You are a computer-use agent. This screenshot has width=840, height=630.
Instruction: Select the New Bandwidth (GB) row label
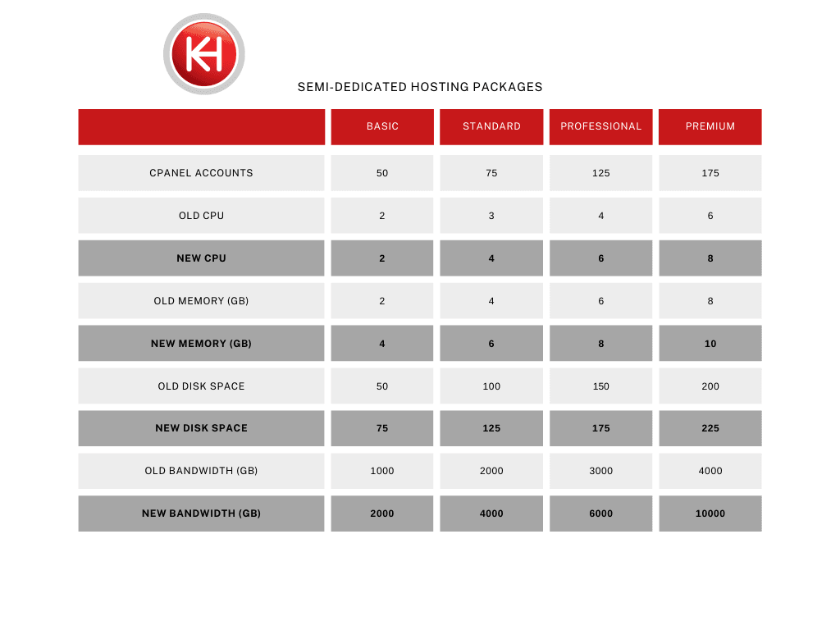click(x=202, y=514)
